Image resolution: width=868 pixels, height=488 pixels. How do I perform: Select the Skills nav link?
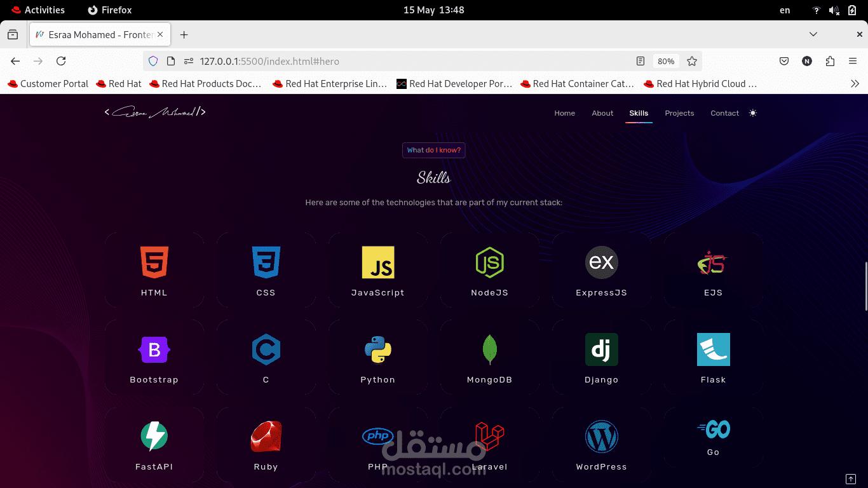639,113
